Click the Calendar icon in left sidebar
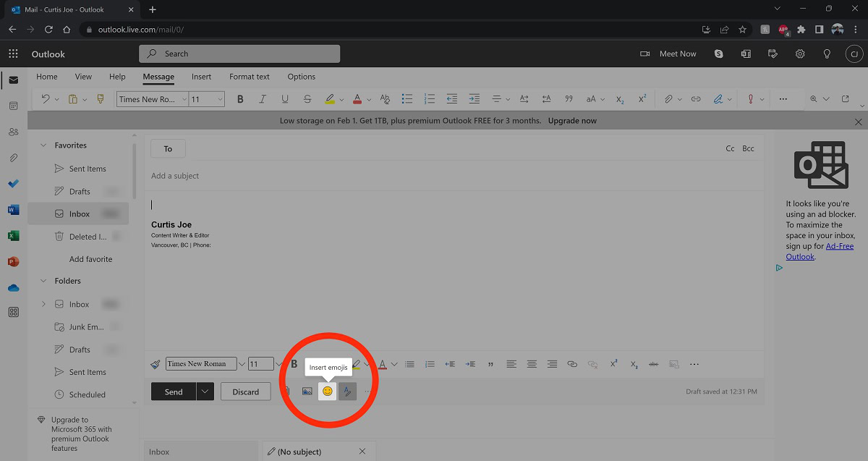Screen dimensions: 868x461 tap(13, 106)
